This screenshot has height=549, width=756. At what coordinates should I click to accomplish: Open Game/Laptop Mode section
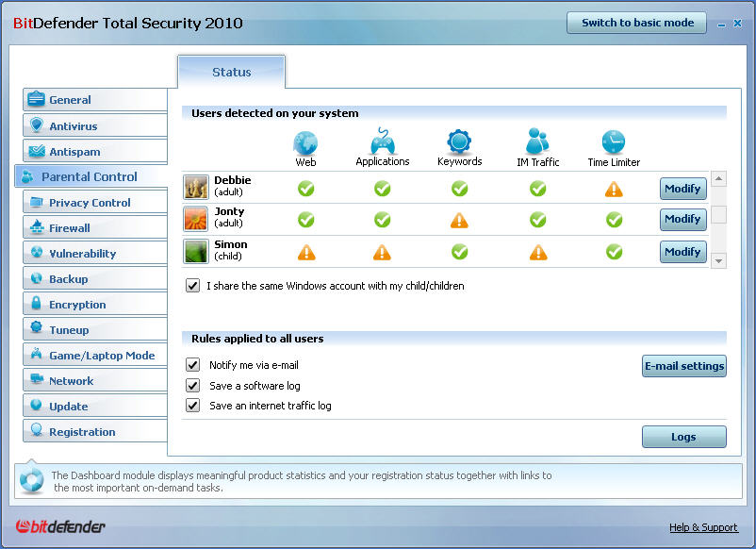pos(95,356)
